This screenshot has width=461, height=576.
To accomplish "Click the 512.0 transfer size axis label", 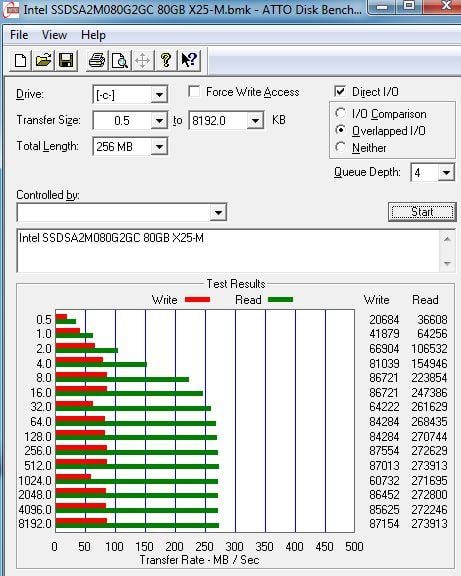I will [38, 466].
